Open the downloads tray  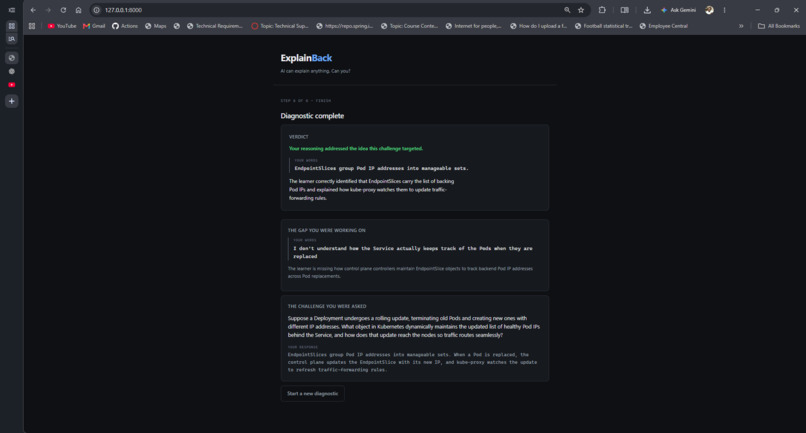tap(647, 10)
